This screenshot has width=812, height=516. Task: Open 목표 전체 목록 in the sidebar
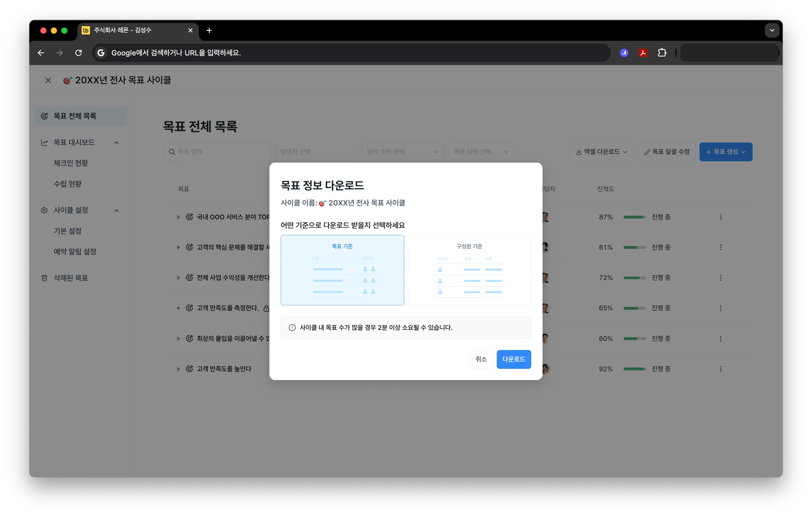(81, 116)
